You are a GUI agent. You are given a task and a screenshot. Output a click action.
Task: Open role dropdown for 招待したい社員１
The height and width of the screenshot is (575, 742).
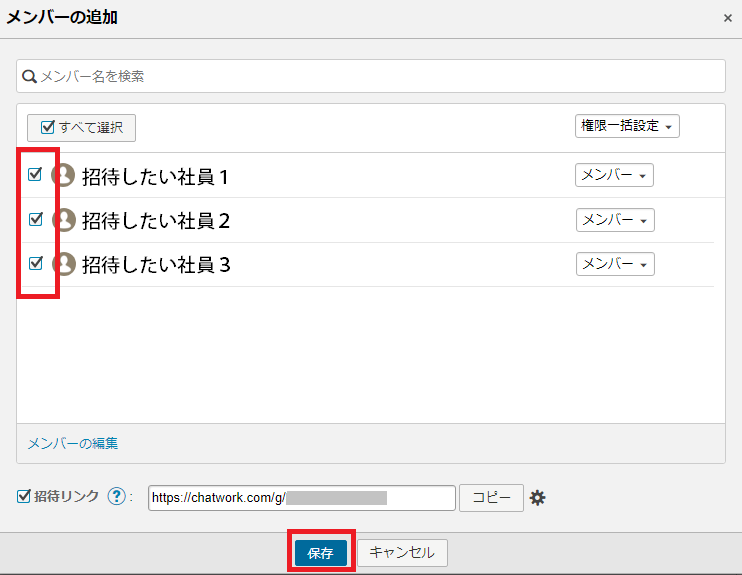coord(614,175)
